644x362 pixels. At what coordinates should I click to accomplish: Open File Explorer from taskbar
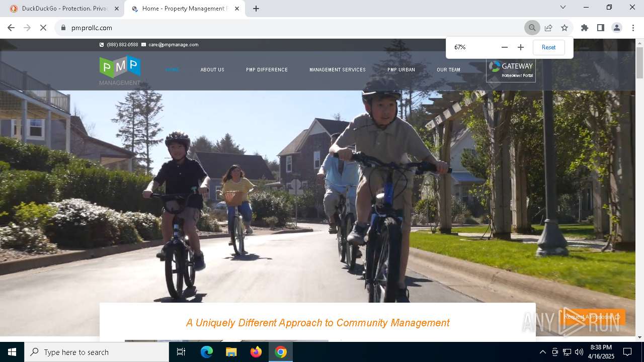point(231,352)
